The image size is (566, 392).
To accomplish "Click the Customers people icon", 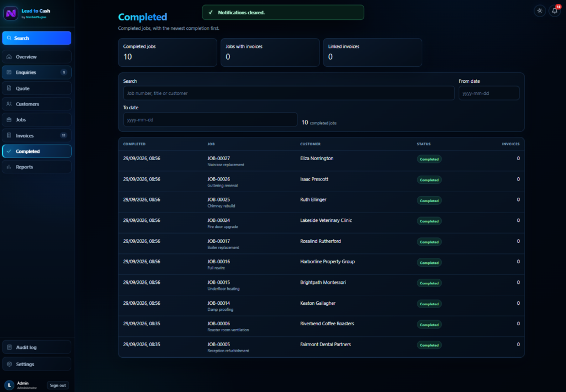I will coord(9,104).
